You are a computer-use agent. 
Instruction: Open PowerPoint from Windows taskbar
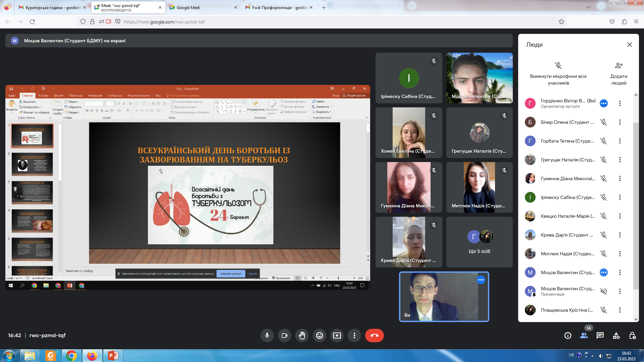pyautogui.click(x=113, y=356)
